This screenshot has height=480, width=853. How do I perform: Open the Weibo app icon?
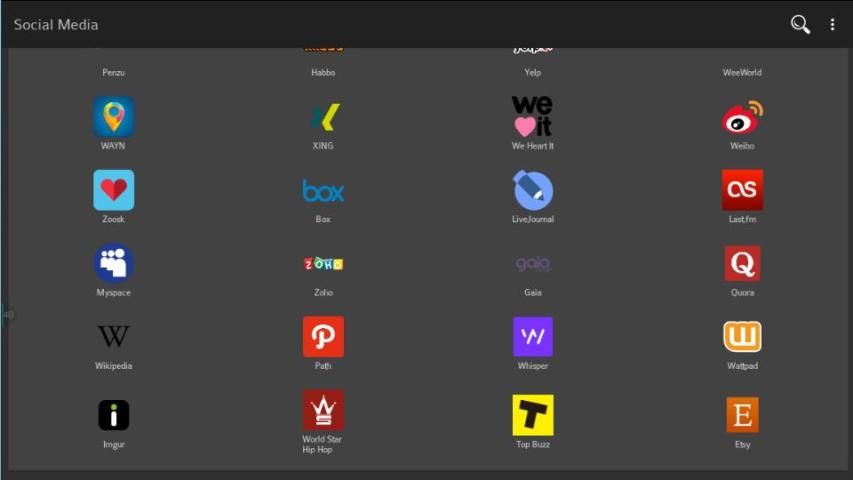(x=742, y=117)
